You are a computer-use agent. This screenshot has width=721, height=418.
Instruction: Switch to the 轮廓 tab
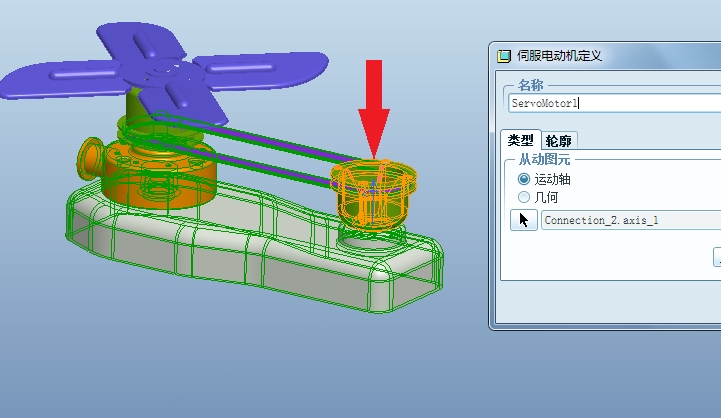point(559,141)
